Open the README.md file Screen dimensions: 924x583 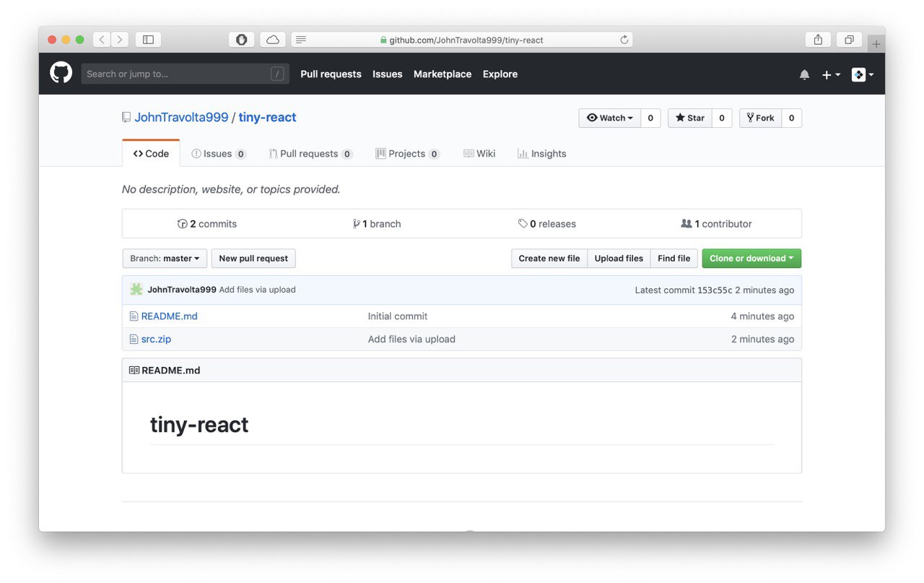pos(170,316)
